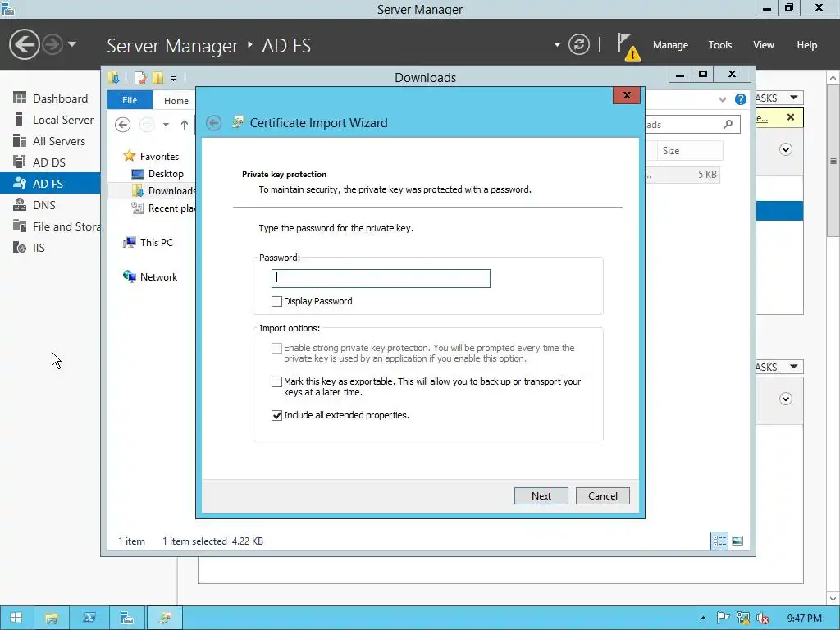The width and height of the screenshot is (840, 630).
Task: Open Home tab in Downloads window
Action: (176, 100)
